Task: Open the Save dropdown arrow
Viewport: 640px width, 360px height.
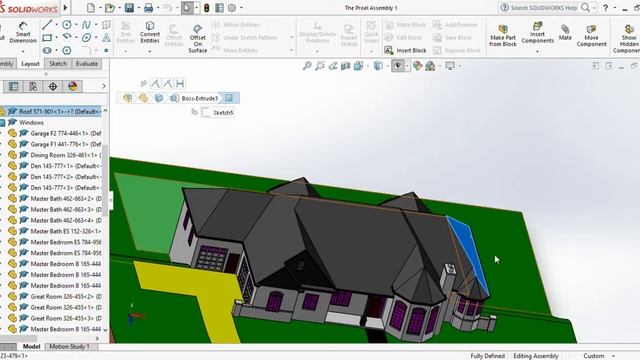Action: click(138, 8)
